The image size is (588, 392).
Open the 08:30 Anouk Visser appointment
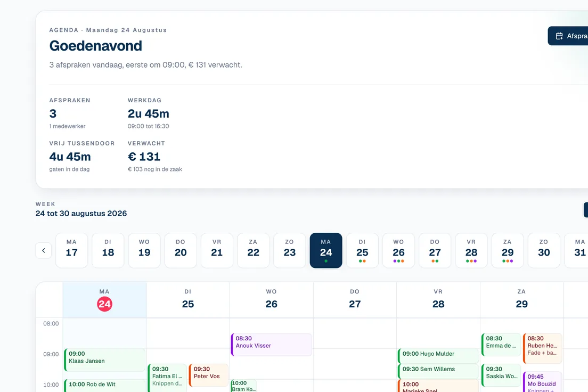(272, 345)
